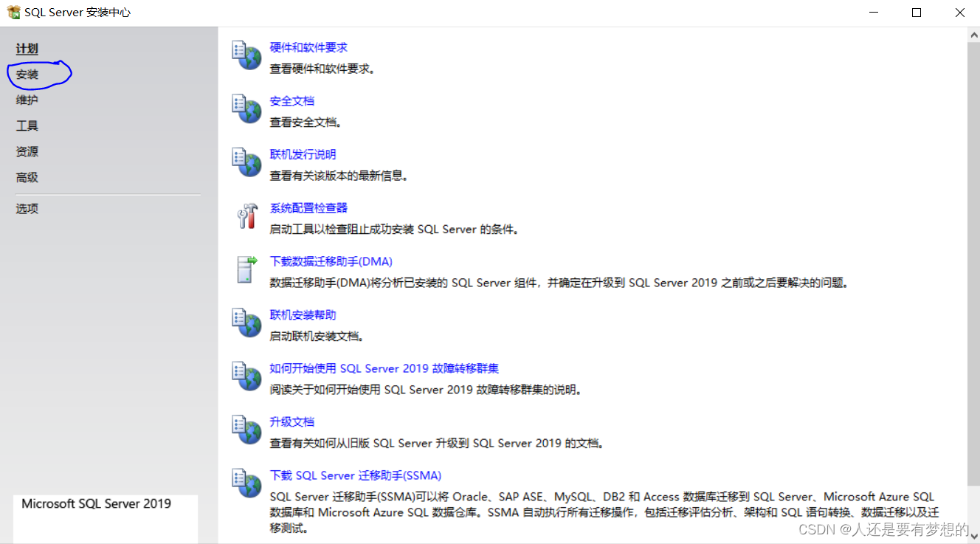Click the 升级文档 globe document icon
The height and width of the screenshot is (544, 980).
point(246,430)
